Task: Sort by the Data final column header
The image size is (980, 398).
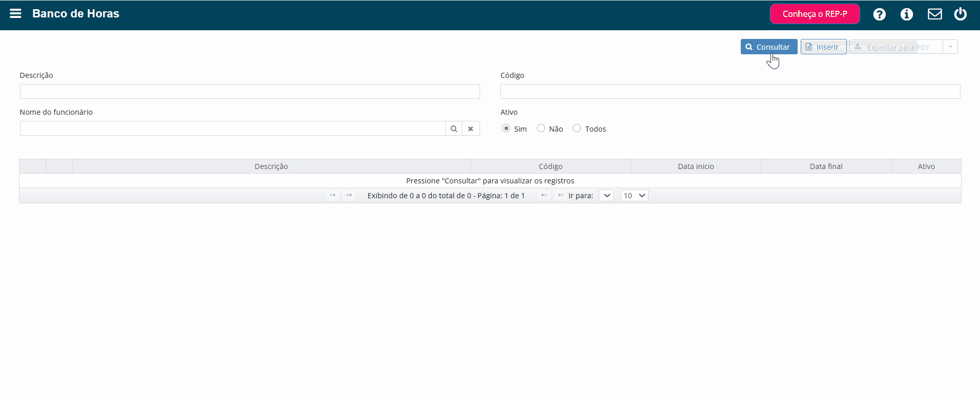Action: [826, 166]
